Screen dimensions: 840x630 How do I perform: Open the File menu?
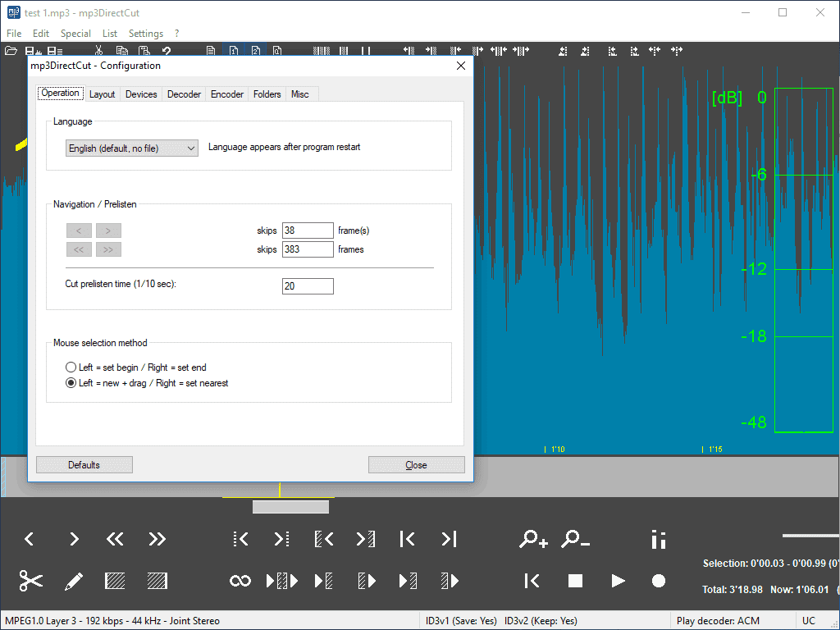pyautogui.click(x=14, y=33)
